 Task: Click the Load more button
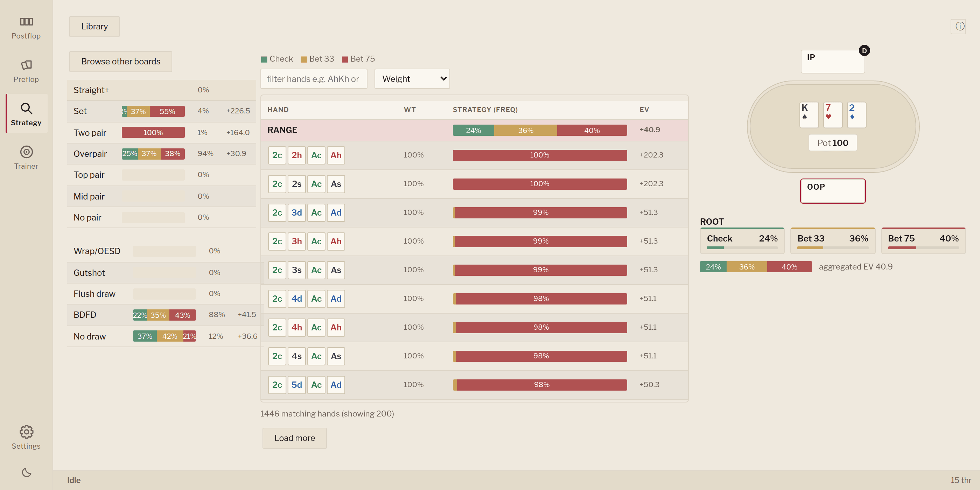pos(294,438)
